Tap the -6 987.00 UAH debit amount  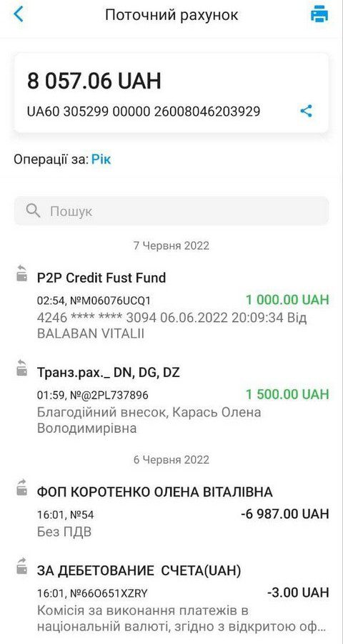[285, 513]
